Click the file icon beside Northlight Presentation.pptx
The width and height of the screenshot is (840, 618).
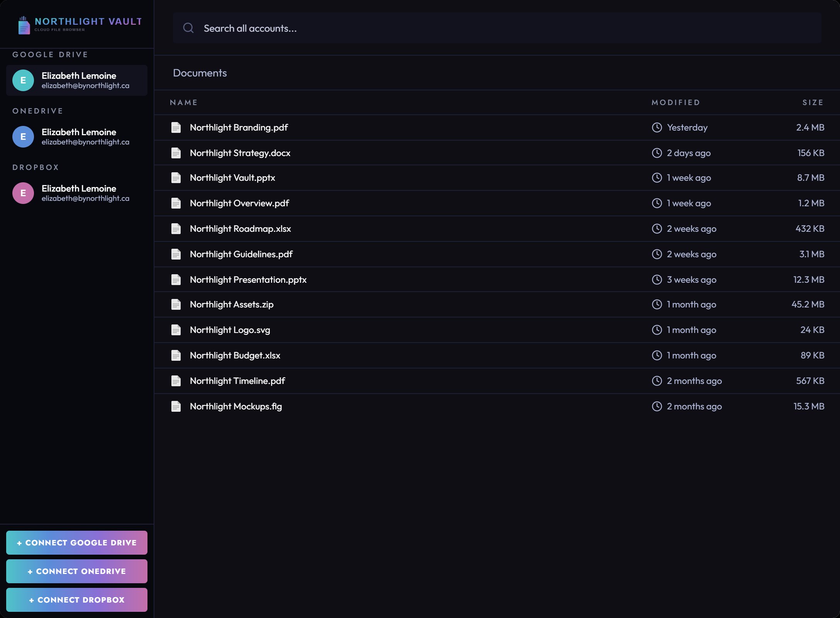176,280
